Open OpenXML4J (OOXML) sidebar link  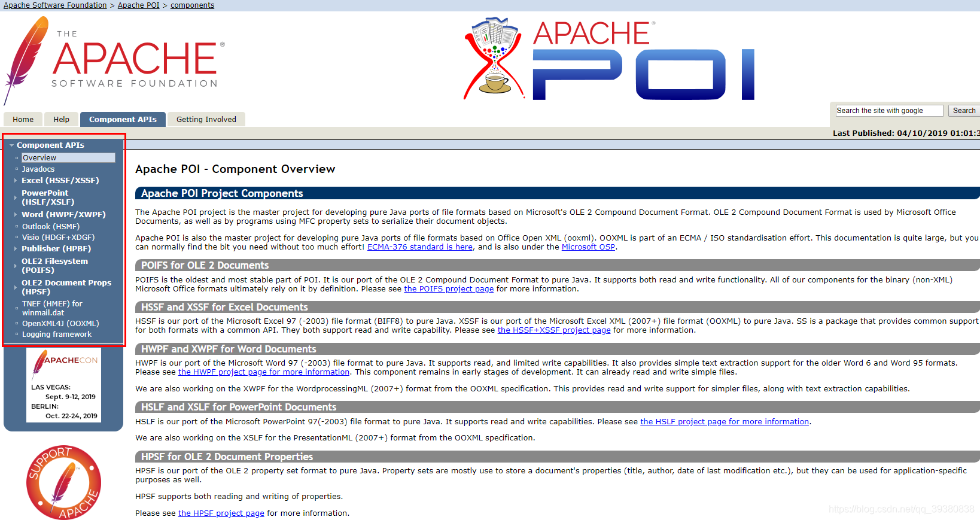(60, 324)
